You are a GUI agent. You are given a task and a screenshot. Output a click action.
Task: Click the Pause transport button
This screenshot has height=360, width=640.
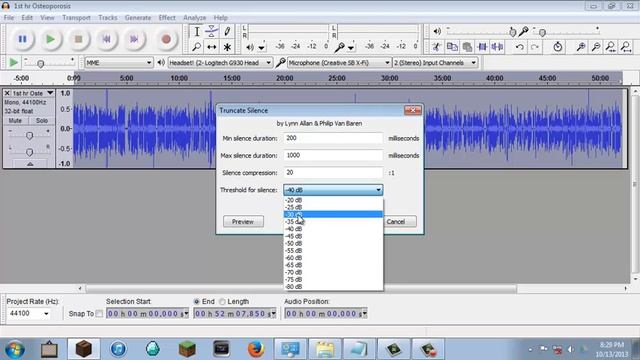(22, 39)
